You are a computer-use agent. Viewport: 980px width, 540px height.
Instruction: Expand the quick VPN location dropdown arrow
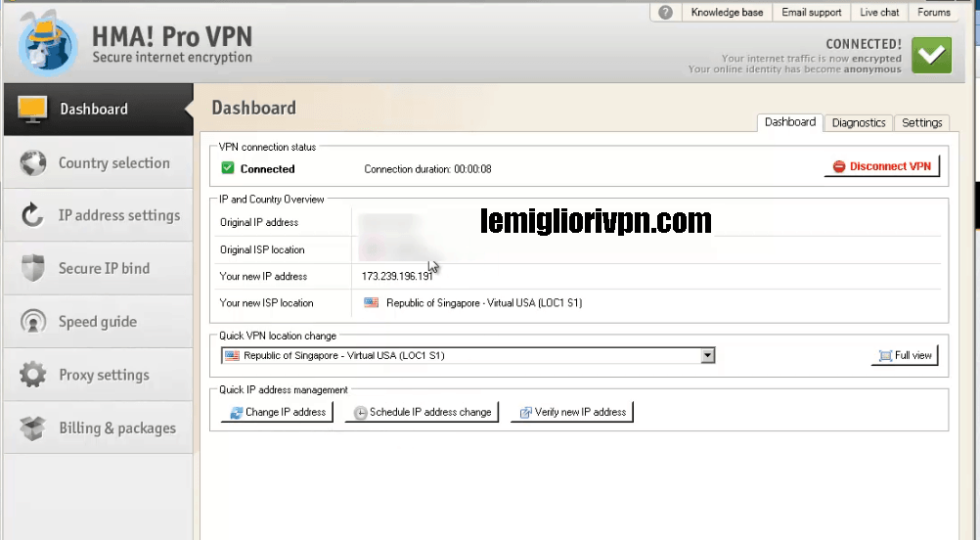tap(707, 356)
